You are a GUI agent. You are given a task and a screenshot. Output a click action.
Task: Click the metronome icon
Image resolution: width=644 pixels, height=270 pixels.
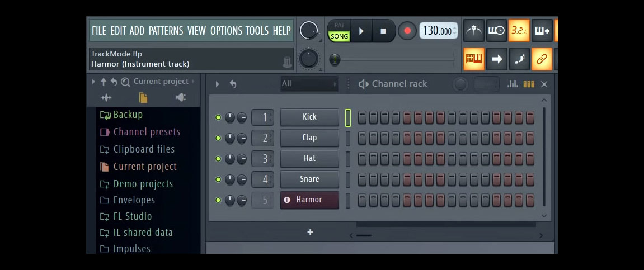tap(473, 31)
